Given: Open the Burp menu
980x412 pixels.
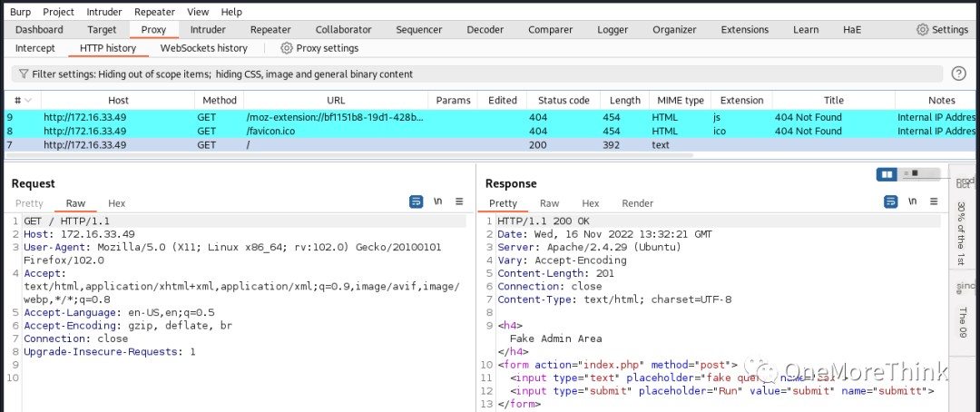Looking at the screenshot, I should (x=20, y=12).
